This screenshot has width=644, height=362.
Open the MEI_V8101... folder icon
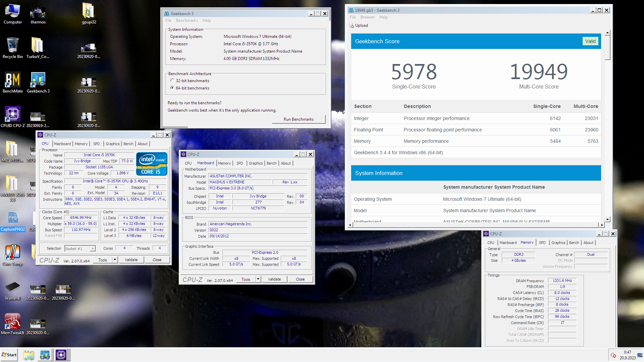(12, 152)
